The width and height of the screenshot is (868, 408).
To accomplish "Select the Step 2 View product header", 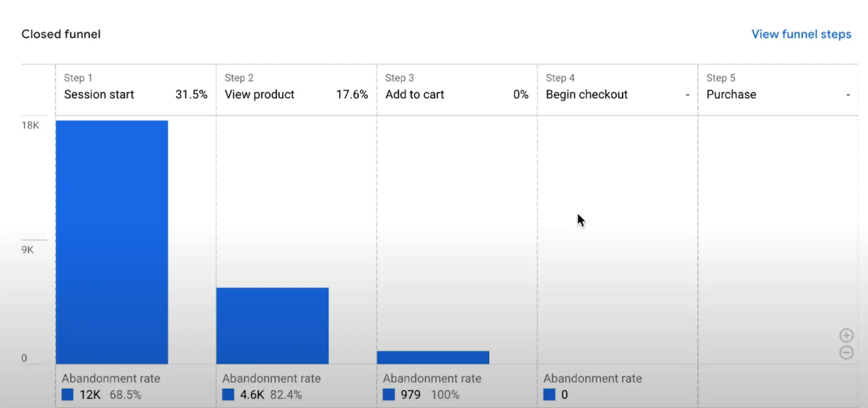I will [x=259, y=94].
